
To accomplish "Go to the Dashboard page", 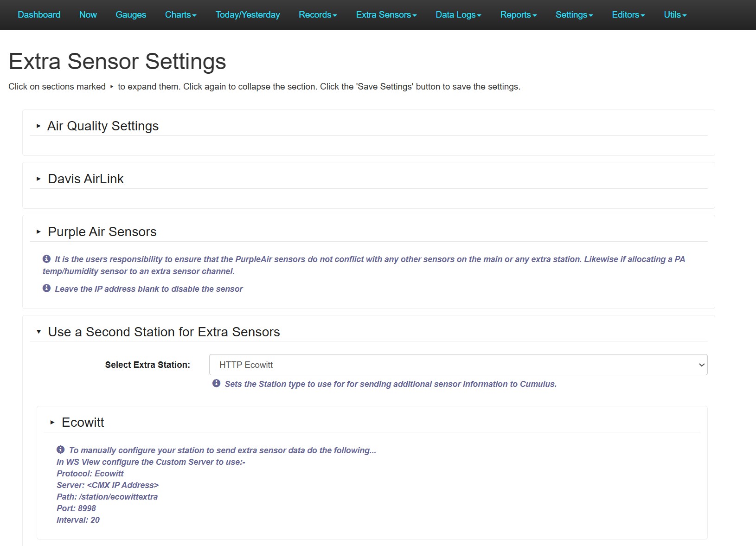I will coord(39,15).
